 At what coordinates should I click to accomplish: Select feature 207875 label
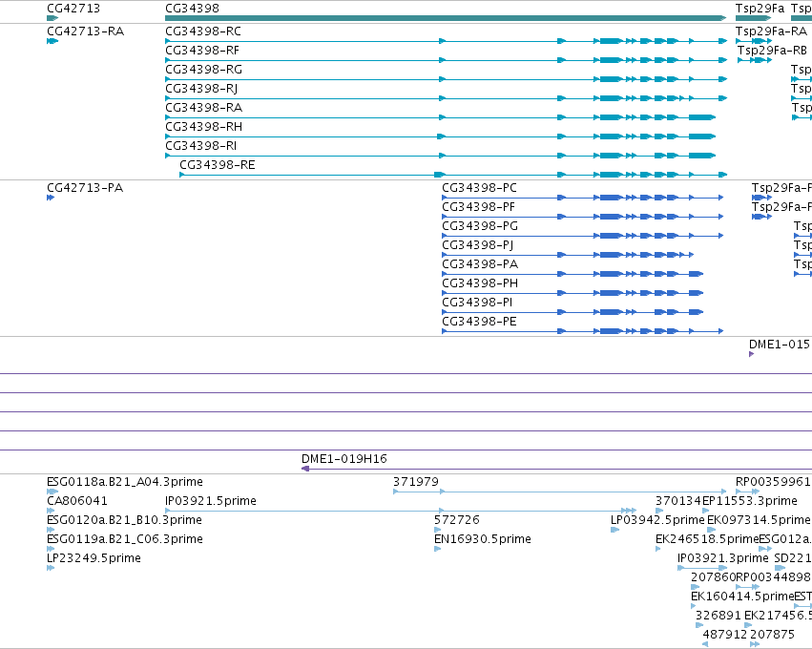pyautogui.click(x=772, y=635)
